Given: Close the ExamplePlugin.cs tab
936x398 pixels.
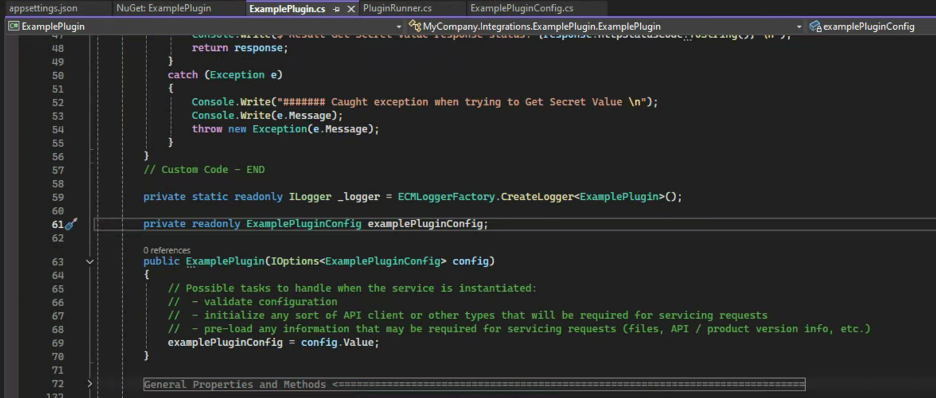Looking at the screenshot, I should click(x=351, y=10).
